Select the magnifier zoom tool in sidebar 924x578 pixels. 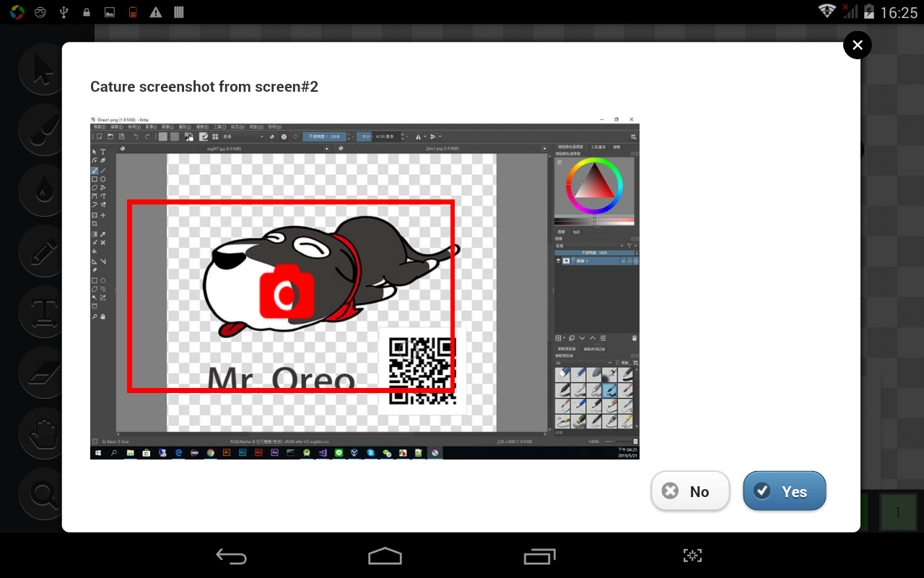tap(43, 494)
